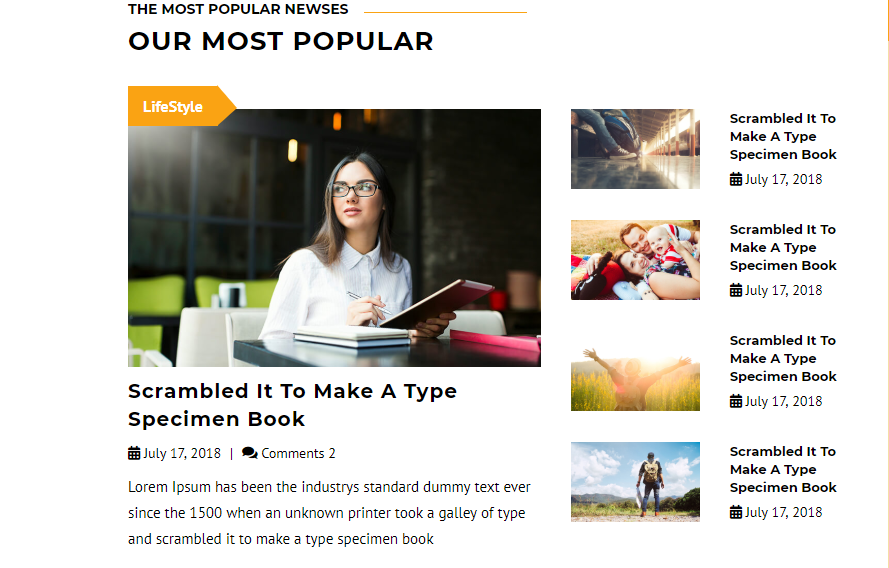Click the page vertical scrollbar

tap(887, 284)
